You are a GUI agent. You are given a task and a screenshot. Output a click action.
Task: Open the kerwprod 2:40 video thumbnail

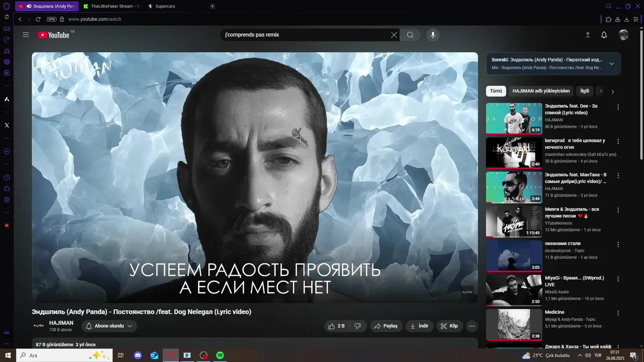(514, 153)
